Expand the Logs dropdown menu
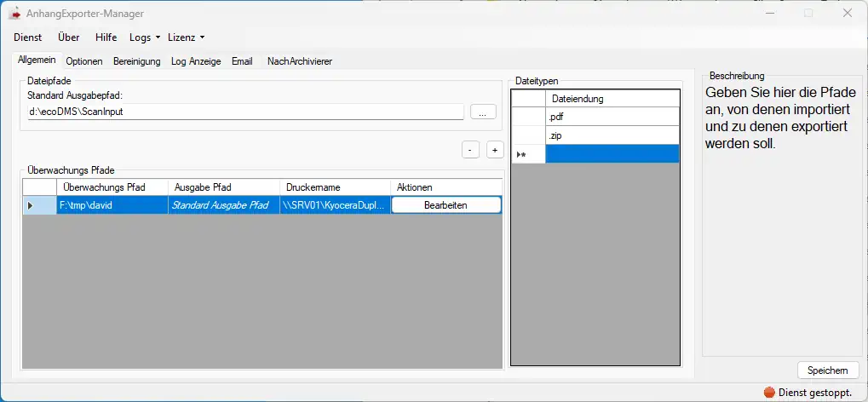The image size is (868, 402). pyautogui.click(x=145, y=37)
